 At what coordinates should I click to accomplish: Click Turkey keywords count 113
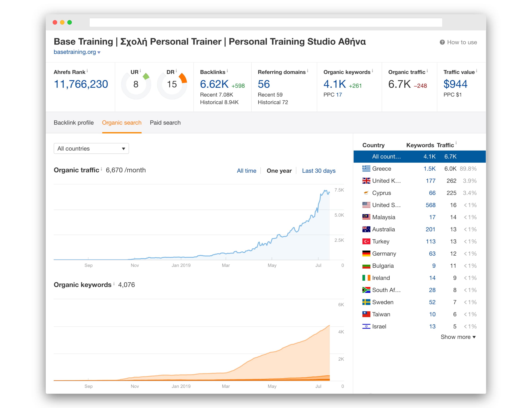[431, 241]
